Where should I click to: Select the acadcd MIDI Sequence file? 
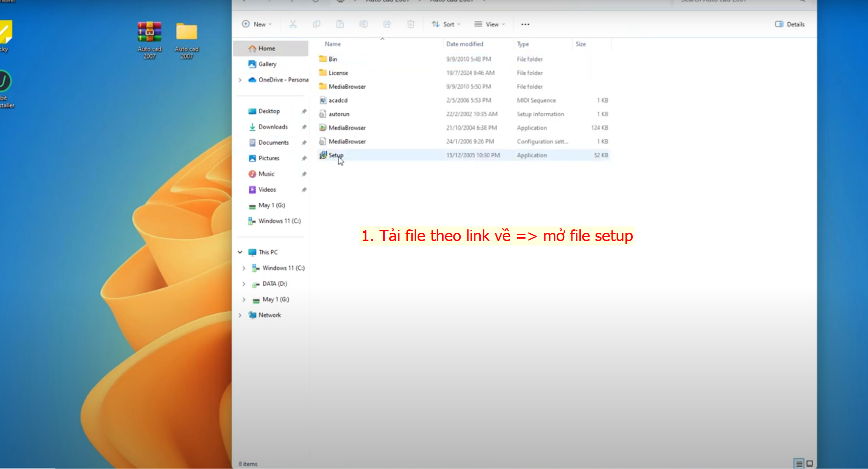point(464,100)
